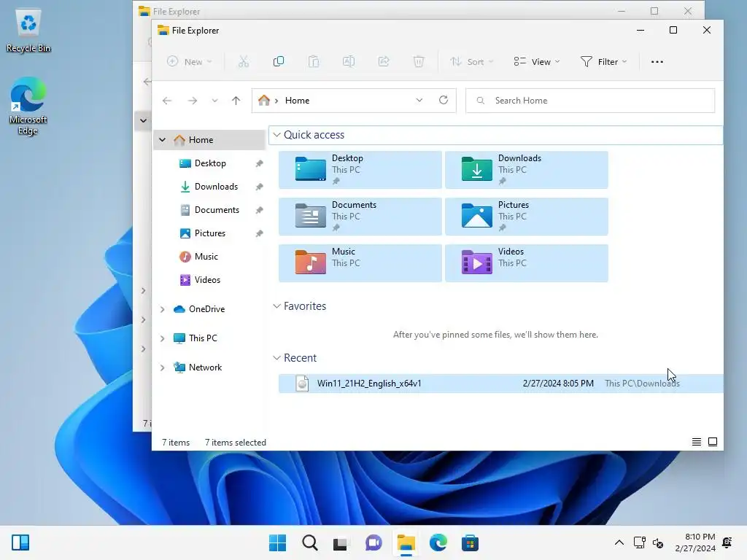Unpin Downloads using its sidebar pin icon
This screenshot has height=560, width=747.
(x=259, y=187)
